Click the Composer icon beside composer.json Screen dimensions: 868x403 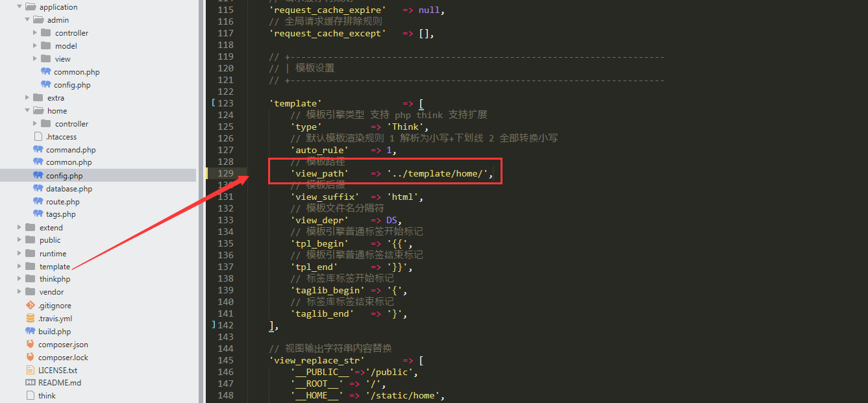click(x=31, y=344)
